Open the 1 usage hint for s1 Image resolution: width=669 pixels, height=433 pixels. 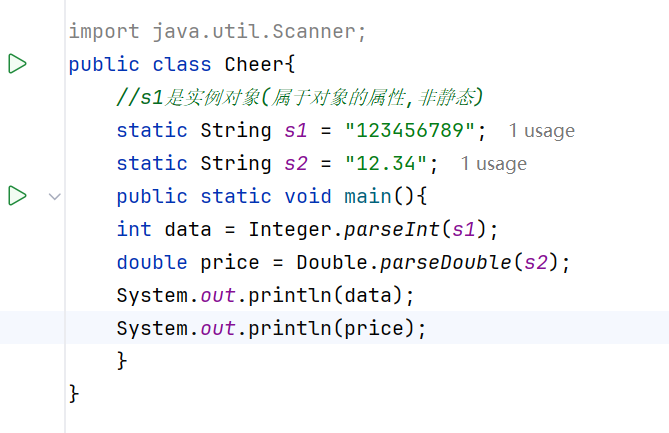coord(542,131)
